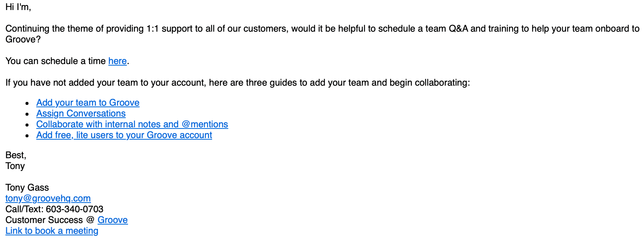Click 'Add free, lite users' guide link
Screen dimensions: 644x240
124,135
